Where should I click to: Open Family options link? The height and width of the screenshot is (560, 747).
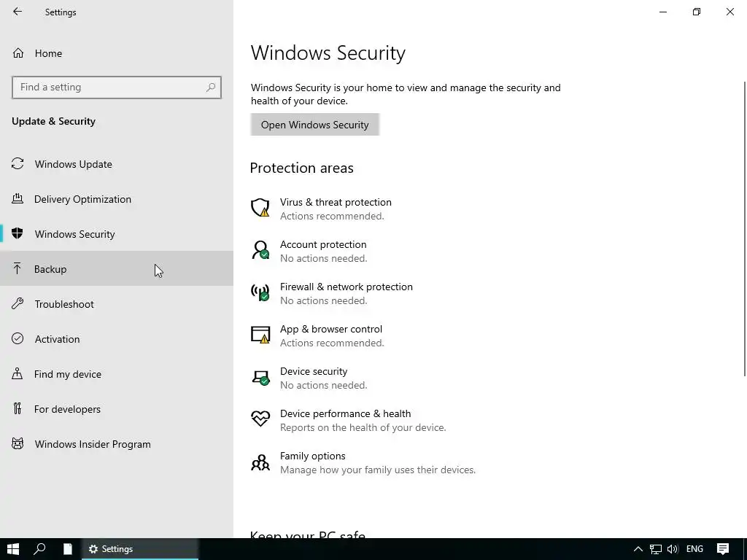(x=312, y=456)
